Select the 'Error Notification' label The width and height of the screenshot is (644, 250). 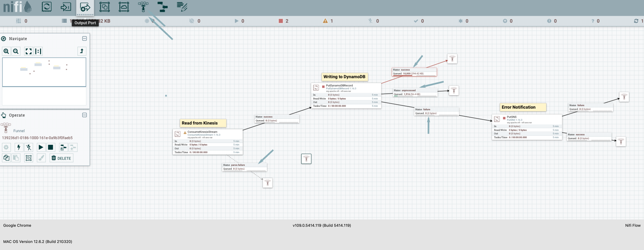[x=523, y=107]
